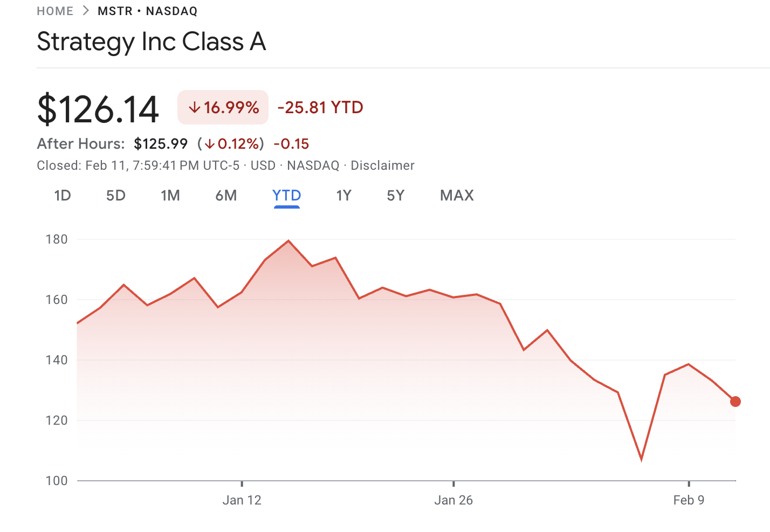
Task: Click the active YTD tab
Action: coord(286,196)
